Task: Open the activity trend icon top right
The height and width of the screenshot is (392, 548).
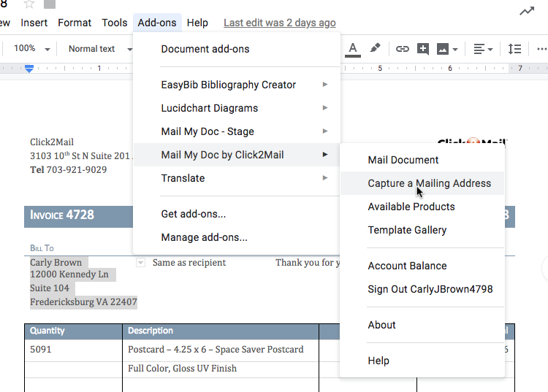Action: 527,11
